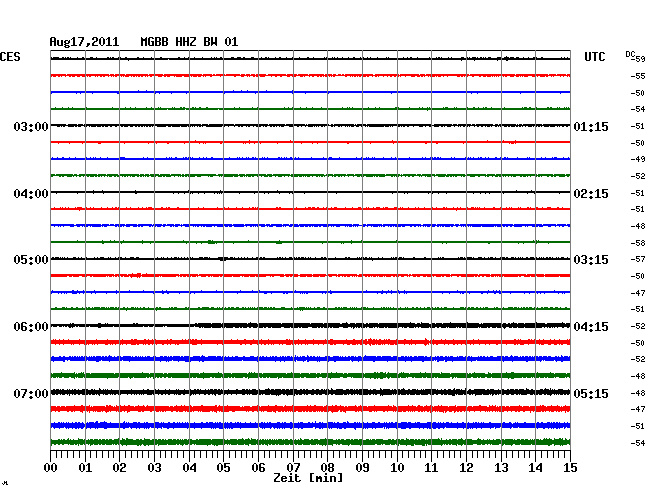This screenshot has height=494, width=650.
Task: Click the black seismic trace at 04:00
Action: (x=310, y=192)
